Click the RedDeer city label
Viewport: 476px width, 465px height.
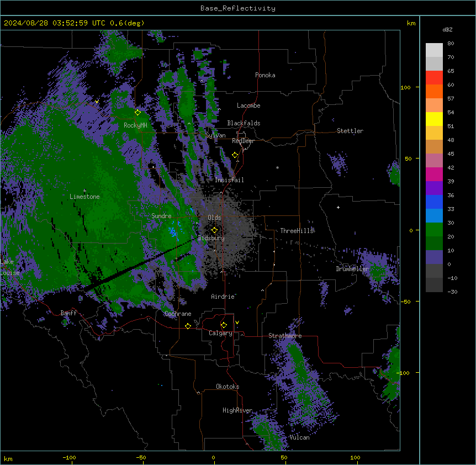tap(243, 141)
